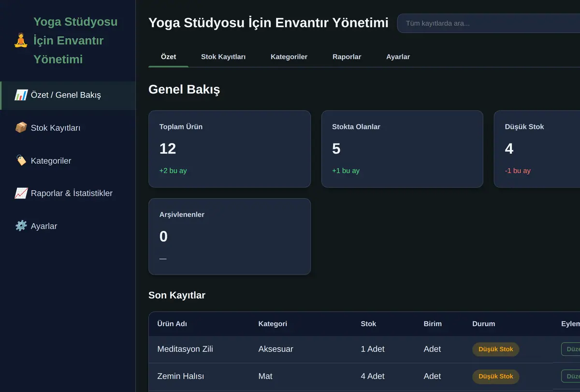Click the +1 bu ay change text
This screenshot has width=580, height=392.
coord(346,171)
